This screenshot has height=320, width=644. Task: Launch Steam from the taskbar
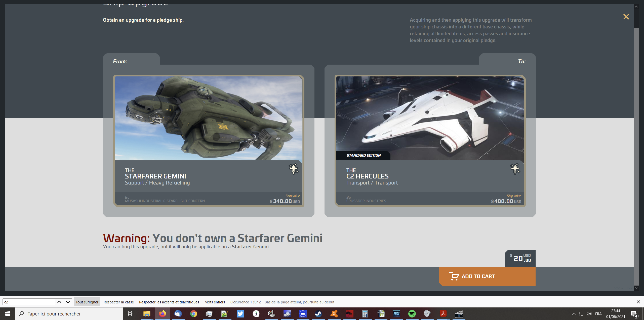coord(318,314)
